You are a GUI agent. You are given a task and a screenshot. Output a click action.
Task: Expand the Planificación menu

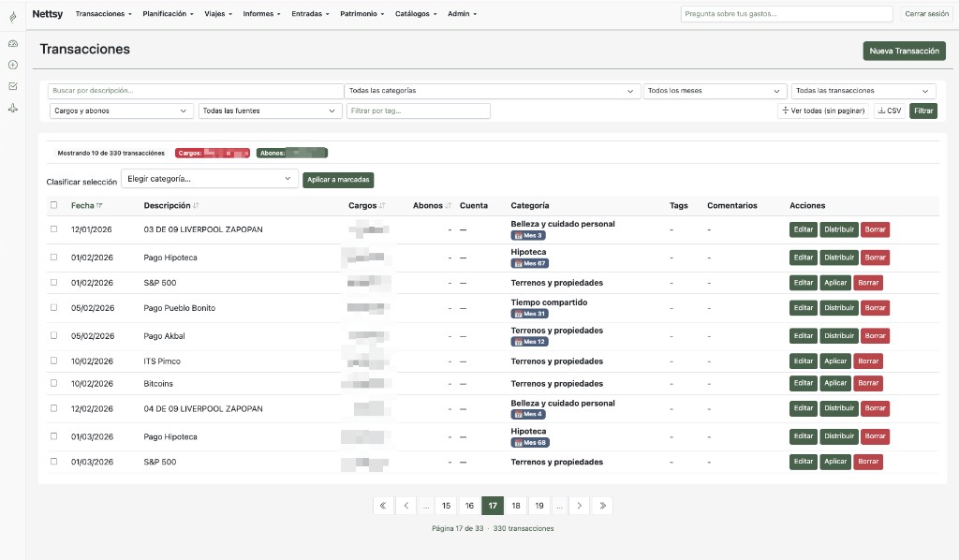click(169, 13)
